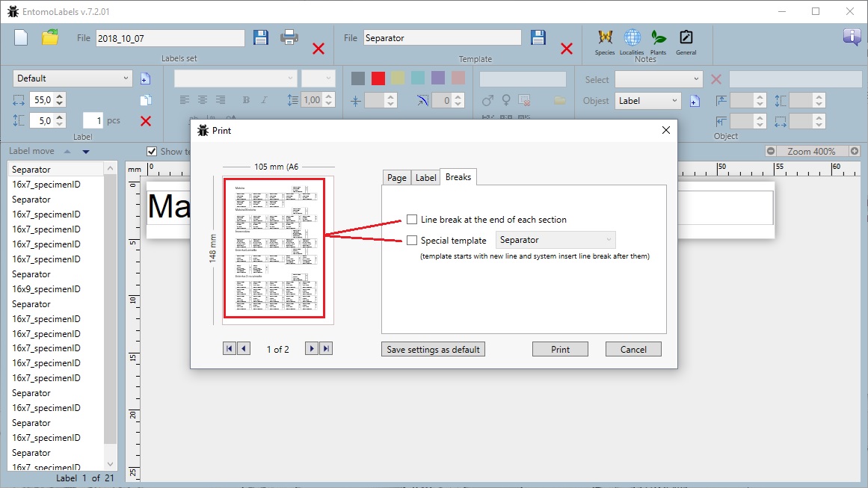Open Localities notes globe icon

(632, 37)
